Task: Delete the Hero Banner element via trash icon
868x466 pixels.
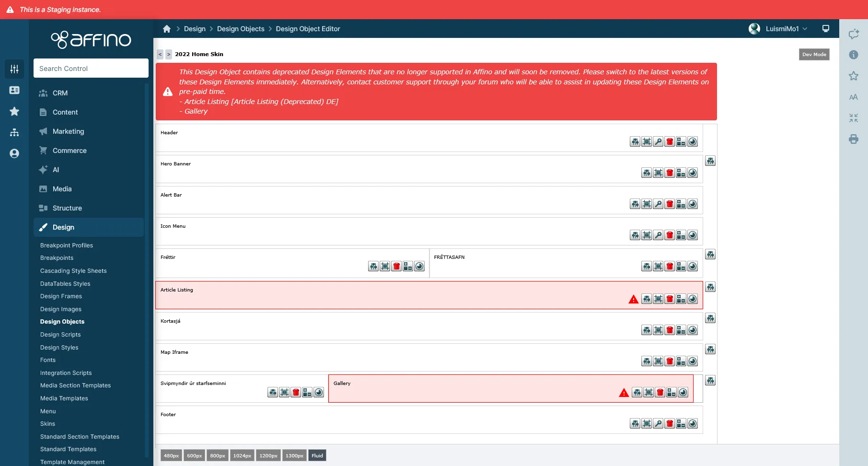Action: pyautogui.click(x=670, y=173)
